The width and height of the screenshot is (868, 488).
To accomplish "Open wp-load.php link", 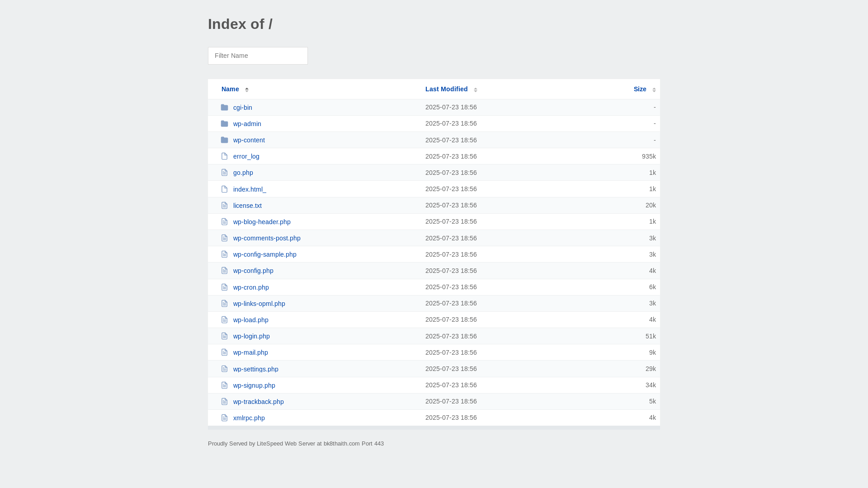I will pyautogui.click(x=251, y=320).
